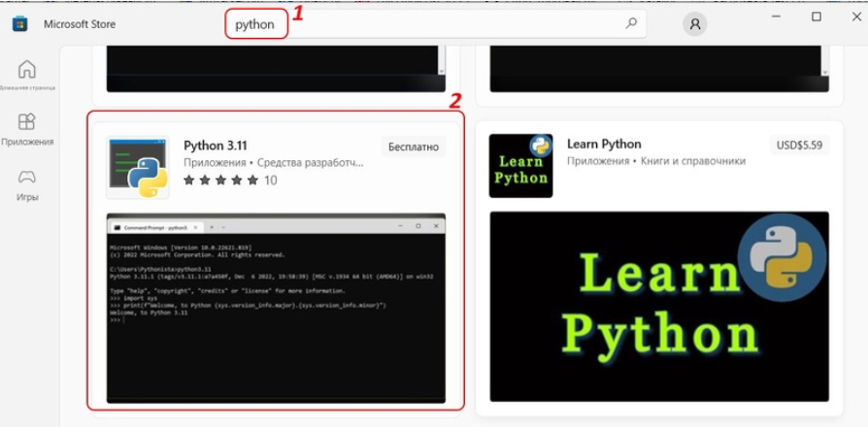
Task: Click scrollbar on upper left card screenshot
Action: click(441, 60)
